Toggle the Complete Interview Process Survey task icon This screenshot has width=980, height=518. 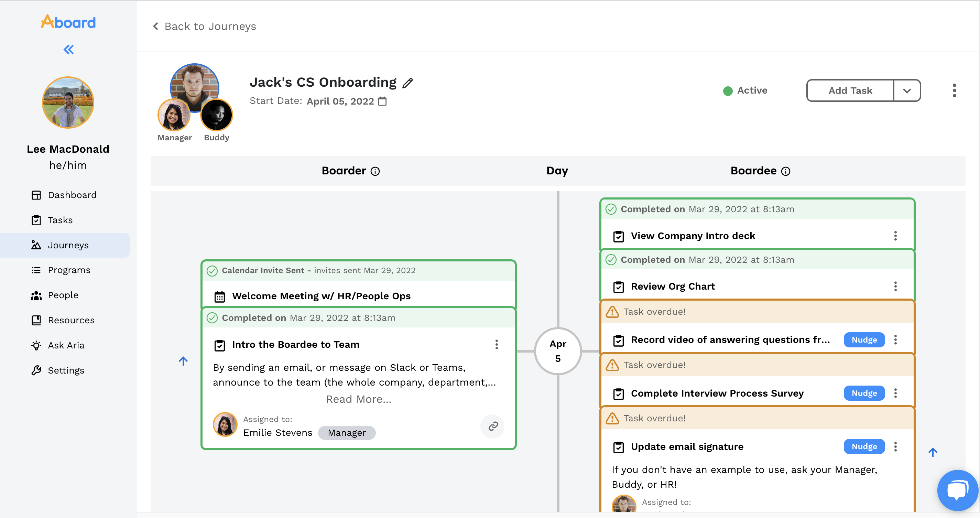pos(619,393)
